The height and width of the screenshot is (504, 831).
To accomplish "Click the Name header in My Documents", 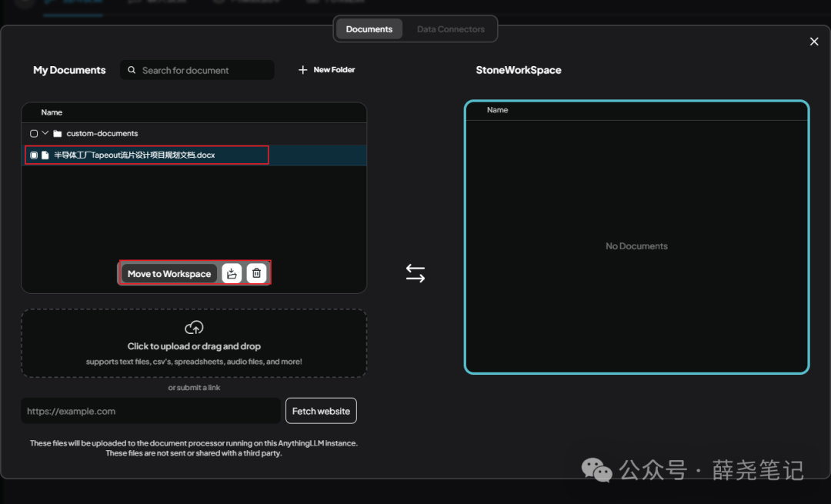I will [52, 112].
